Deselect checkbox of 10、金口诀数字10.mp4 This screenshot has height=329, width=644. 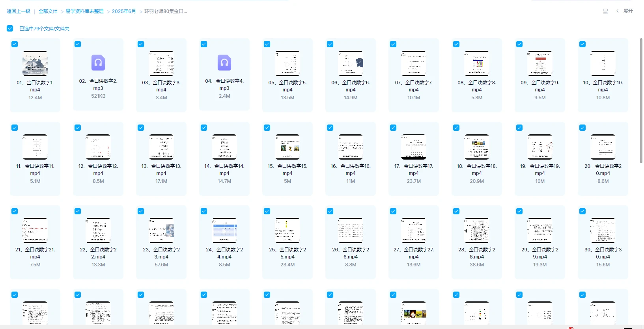582,44
